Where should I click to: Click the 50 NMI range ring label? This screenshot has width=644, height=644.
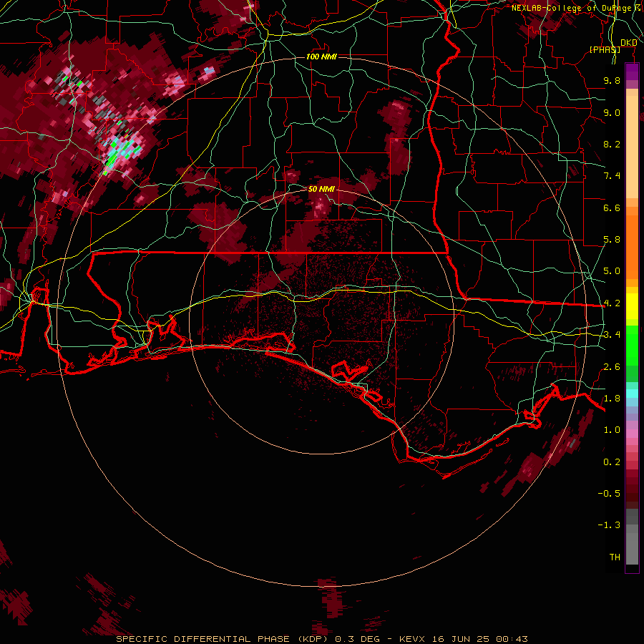pyautogui.click(x=321, y=189)
